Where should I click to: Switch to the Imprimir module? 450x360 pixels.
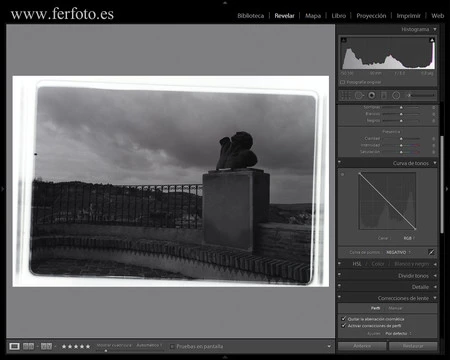408,16
